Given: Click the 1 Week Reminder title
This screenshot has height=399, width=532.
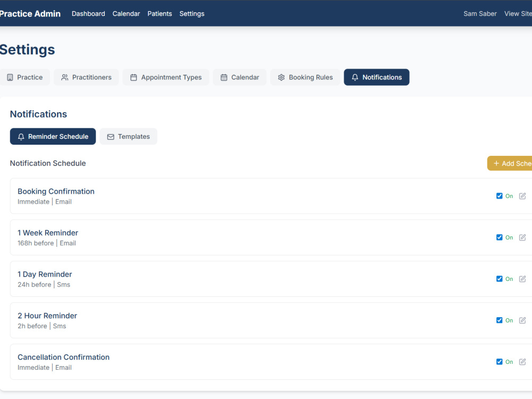Looking at the screenshot, I should tap(48, 233).
